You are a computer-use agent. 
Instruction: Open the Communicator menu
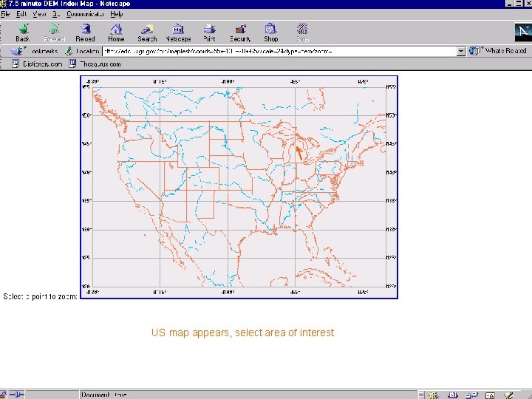point(85,14)
